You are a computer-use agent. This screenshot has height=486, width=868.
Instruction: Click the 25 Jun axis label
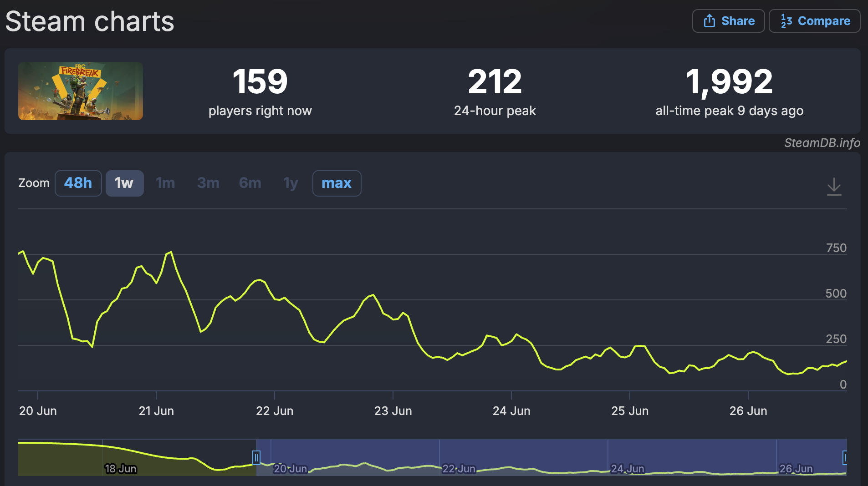tap(630, 411)
